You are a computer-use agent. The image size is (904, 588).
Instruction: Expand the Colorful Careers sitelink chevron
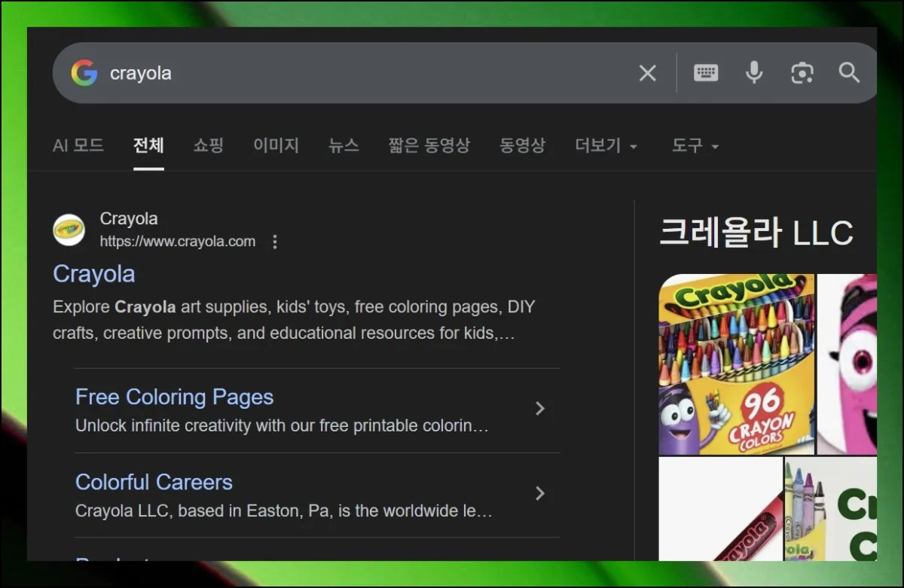point(539,493)
